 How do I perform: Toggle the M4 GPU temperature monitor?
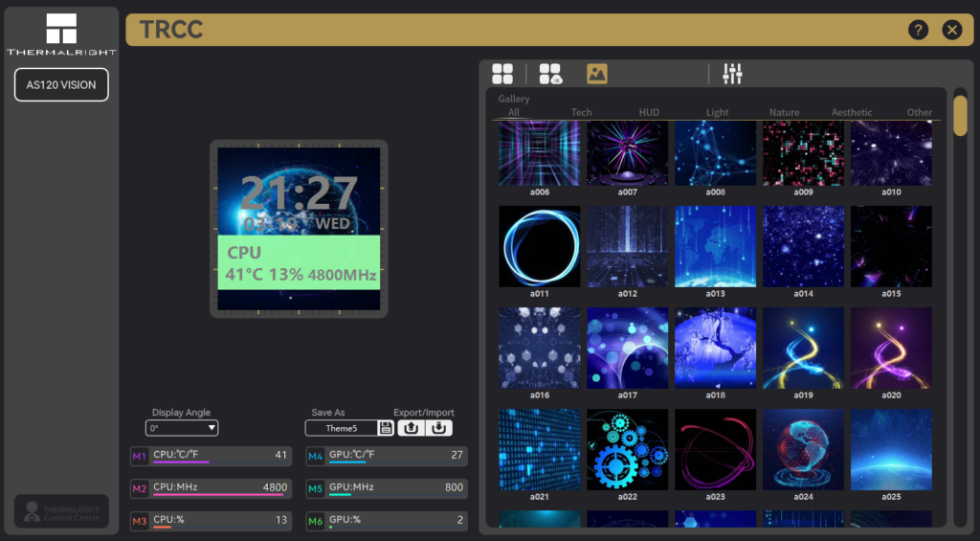point(315,457)
